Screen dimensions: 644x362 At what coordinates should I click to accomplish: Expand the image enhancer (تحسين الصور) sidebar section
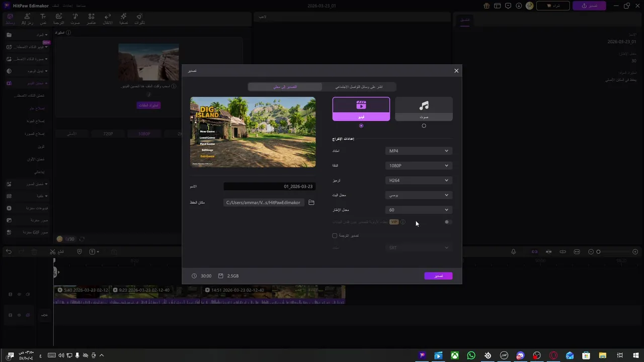tap(28, 184)
